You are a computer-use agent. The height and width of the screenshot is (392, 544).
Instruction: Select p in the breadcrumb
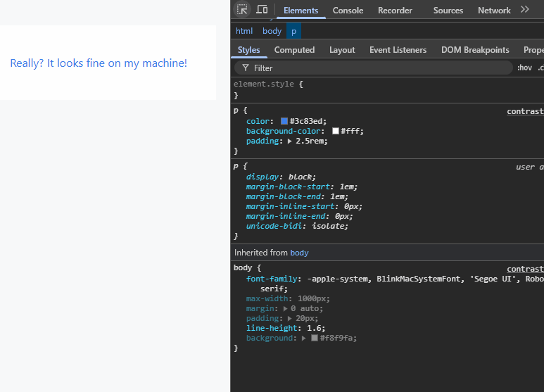(294, 31)
